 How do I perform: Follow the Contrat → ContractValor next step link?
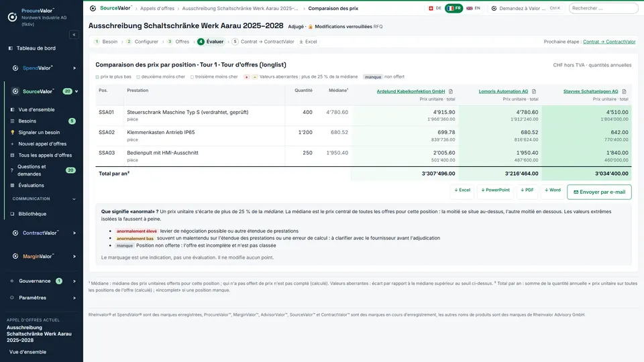pyautogui.click(x=609, y=42)
